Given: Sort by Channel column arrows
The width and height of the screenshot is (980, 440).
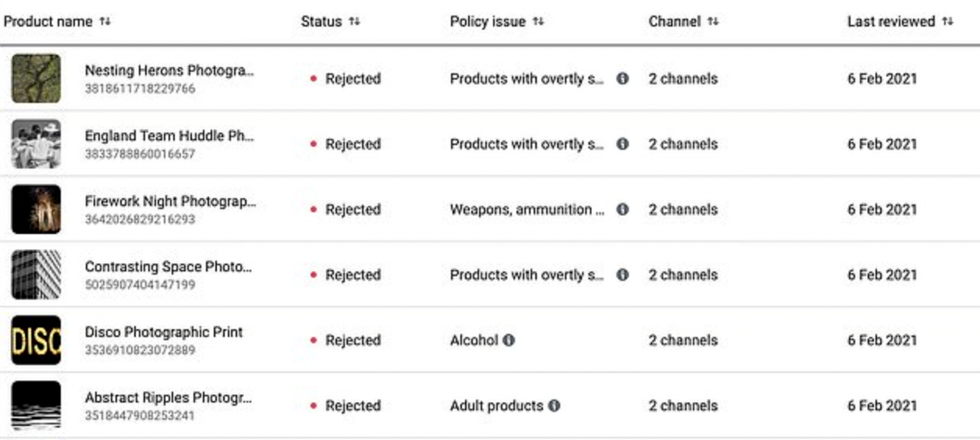Looking at the screenshot, I should tap(712, 22).
